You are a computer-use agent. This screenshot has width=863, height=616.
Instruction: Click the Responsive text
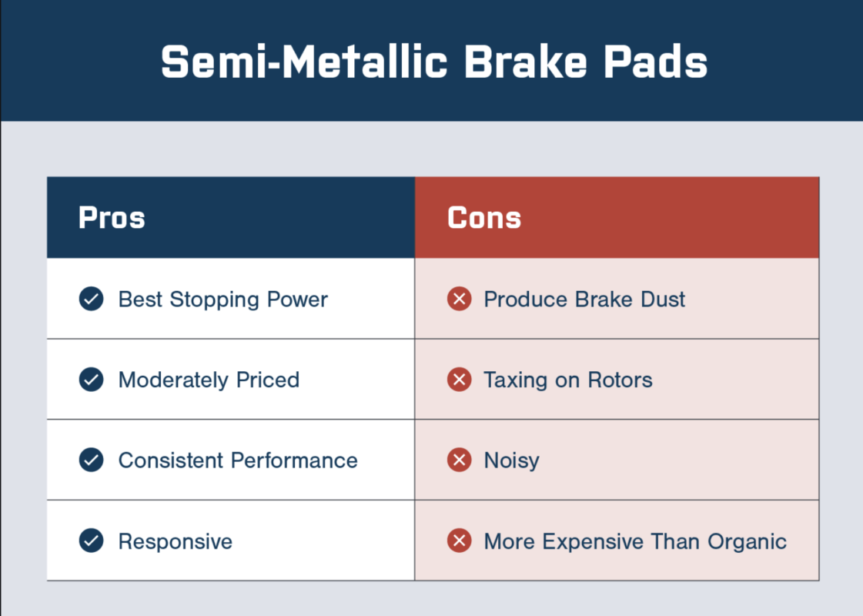[x=176, y=541]
